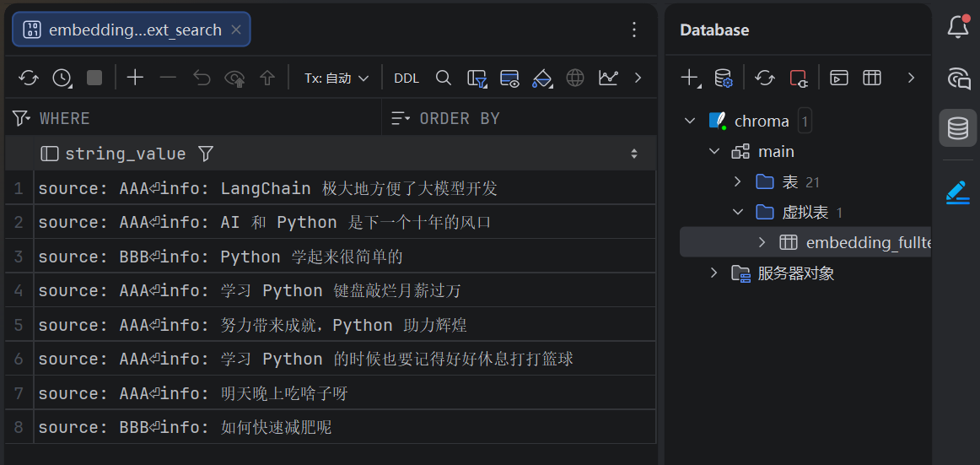Click row number 8 in the gutter
Screen dimensions: 980x465
click(x=19, y=428)
